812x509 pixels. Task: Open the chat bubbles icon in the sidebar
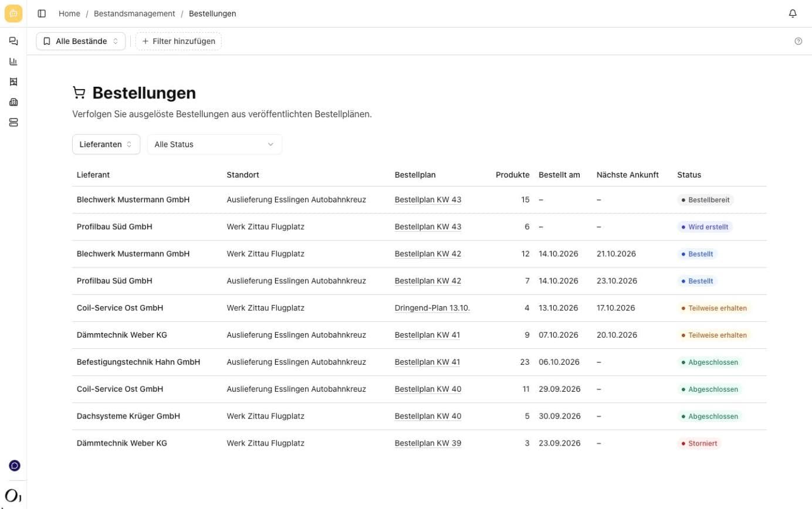pyautogui.click(x=13, y=41)
